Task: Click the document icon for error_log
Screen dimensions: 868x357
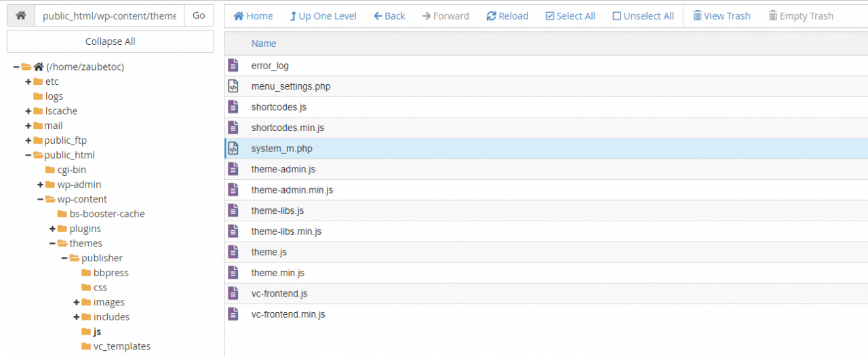Action: click(x=233, y=66)
